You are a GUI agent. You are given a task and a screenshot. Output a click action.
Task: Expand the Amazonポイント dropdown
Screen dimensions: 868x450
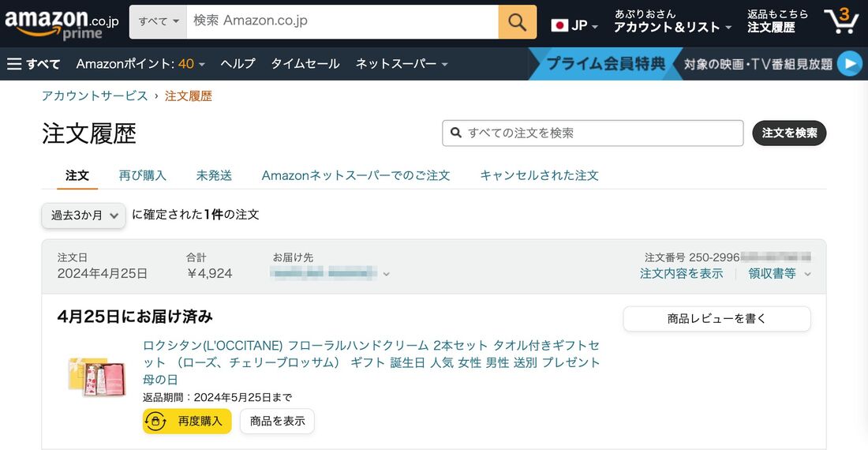click(140, 64)
